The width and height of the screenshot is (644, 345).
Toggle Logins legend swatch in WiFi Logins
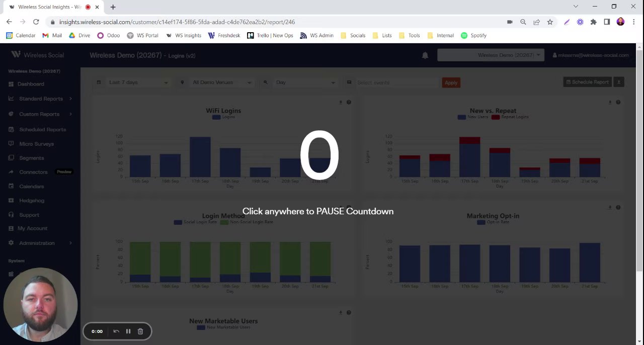pyautogui.click(x=216, y=117)
